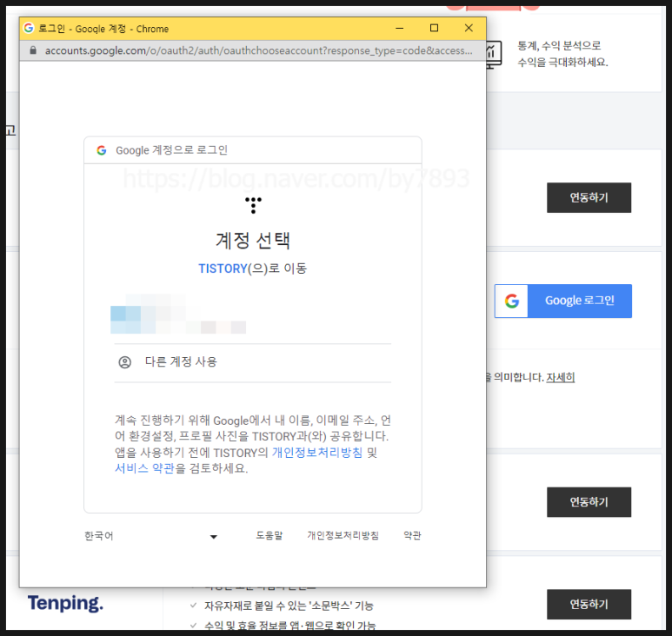Open the TISTORY link in the heading
Viewport: 672px width, 636px height.
coord(223,268)
